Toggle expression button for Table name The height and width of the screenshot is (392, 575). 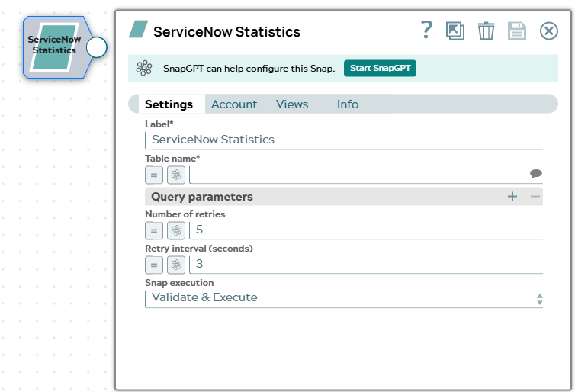pos(154,175)
